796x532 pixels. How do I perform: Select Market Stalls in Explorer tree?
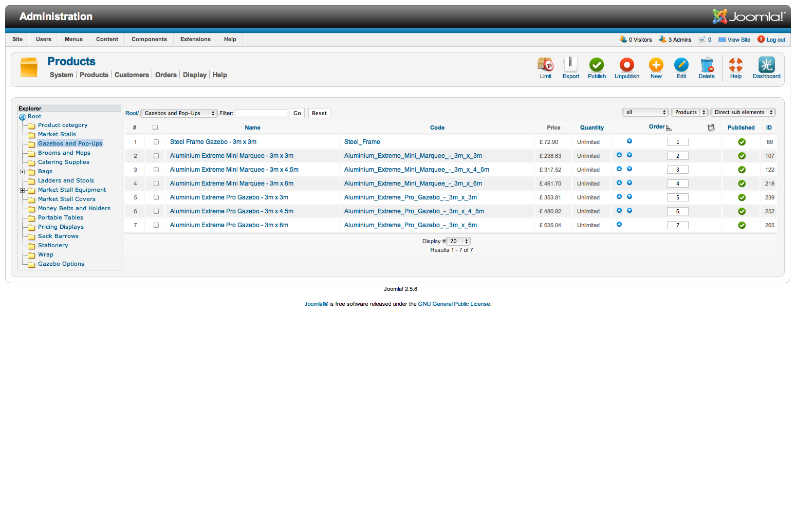point(57,134)
